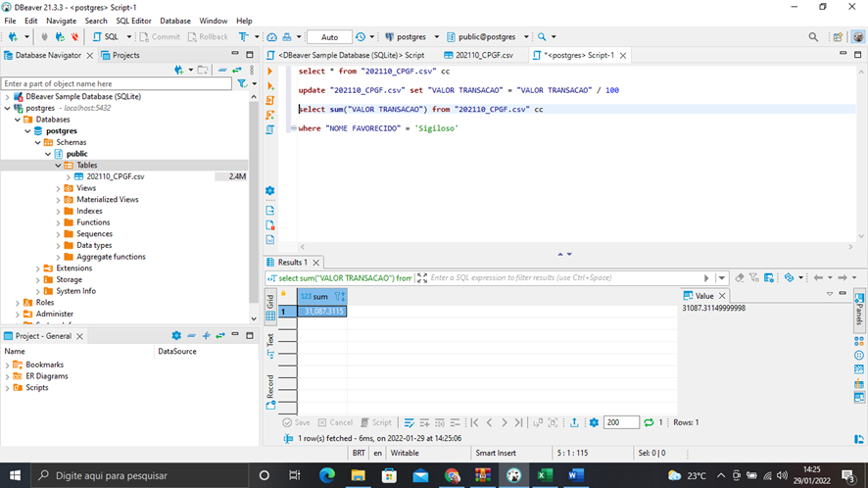Screen dimensions: 868x488
Task: Open the SQL Editor menu
Action: (133, 21)
